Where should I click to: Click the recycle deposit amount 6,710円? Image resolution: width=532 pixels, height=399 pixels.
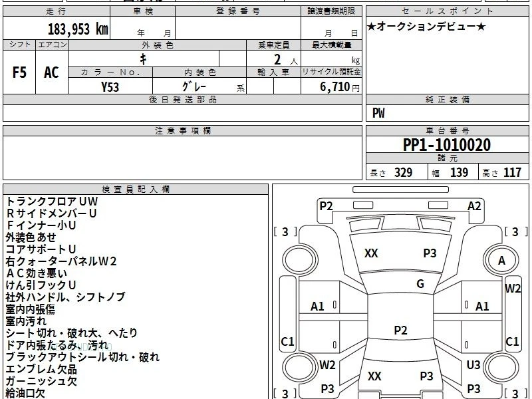coord(340,87)
